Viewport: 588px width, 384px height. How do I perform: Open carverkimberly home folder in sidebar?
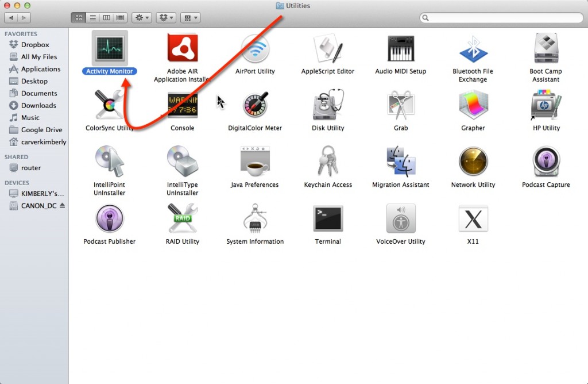(x=34, y=142)
